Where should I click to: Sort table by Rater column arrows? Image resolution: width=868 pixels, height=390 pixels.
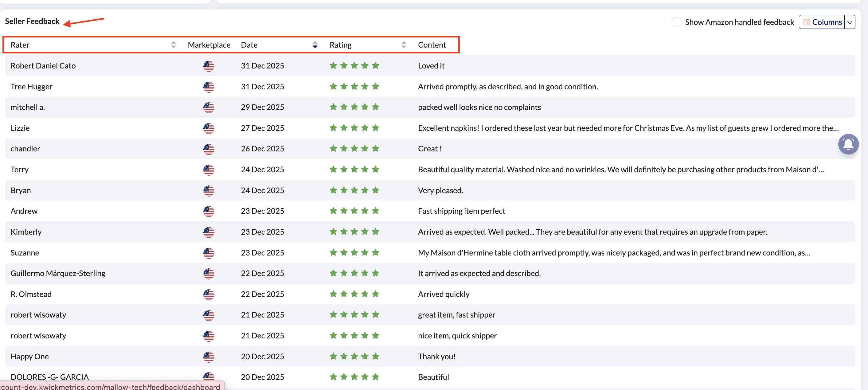pos(173,45)
